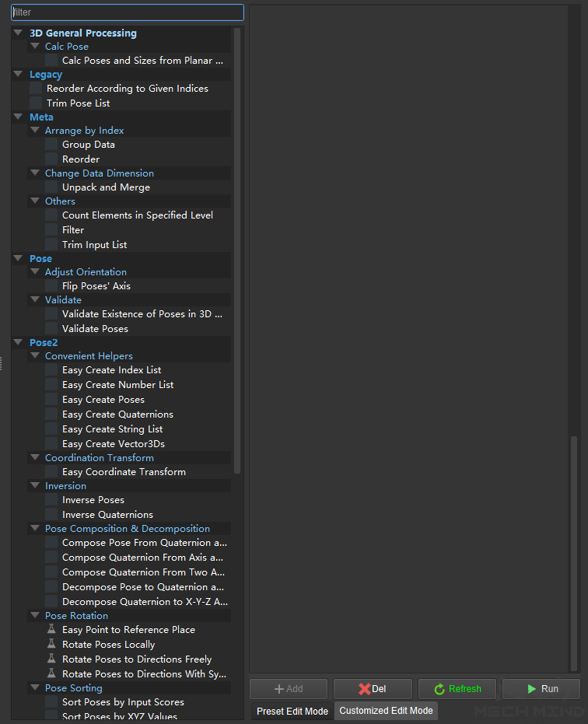This screenshot has width=588, height=724.
Task: Click the step icon beside Flip Poses' Axis
Action: pos(51,286)
